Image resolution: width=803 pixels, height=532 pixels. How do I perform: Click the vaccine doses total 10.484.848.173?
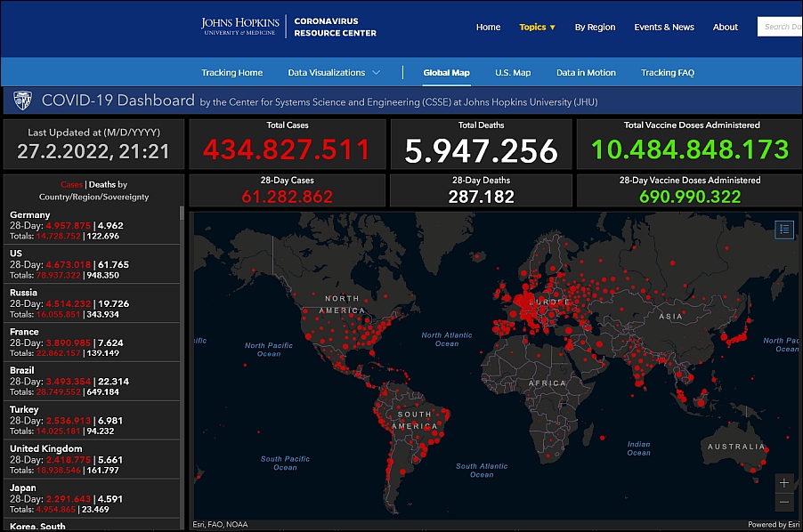(690, 149)
